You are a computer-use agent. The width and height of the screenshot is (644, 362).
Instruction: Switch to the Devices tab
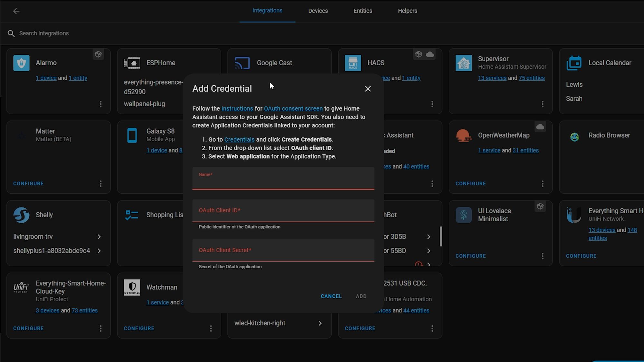(317, 11)
